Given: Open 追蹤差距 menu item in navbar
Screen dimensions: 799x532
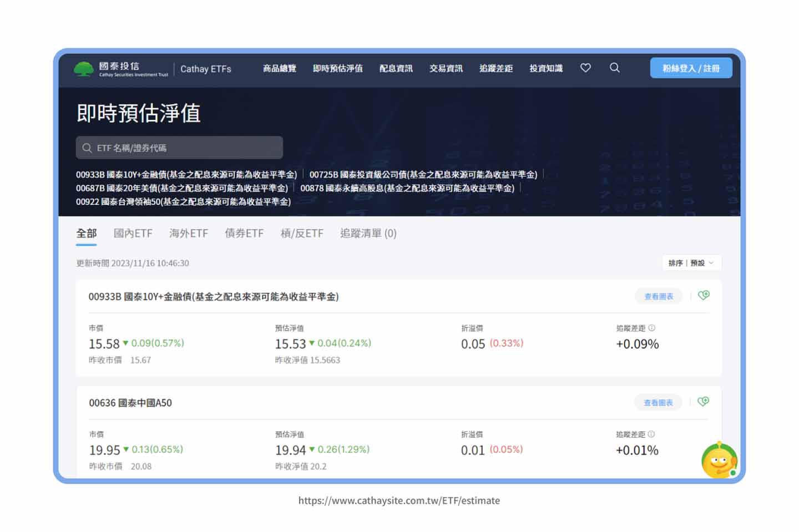Looking at the screenshot, I should pyautogui.click(x=496, y=68).
